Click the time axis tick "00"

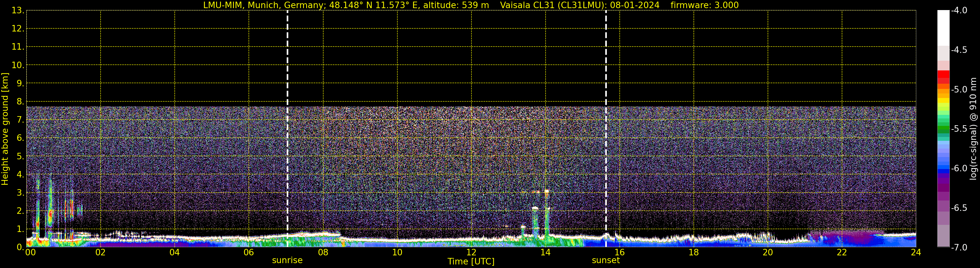[x=31, y=253]
